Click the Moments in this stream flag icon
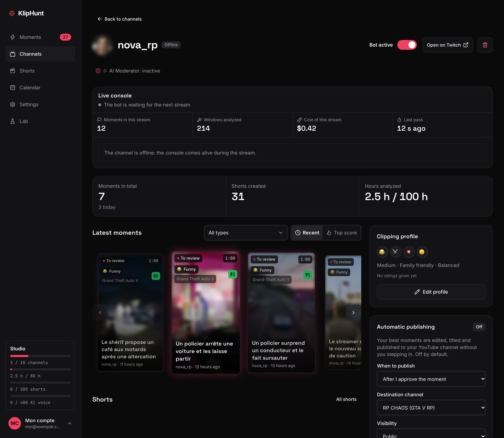This screenshot has height=438, width=504. pyautogui.click(x=99, y=120)
